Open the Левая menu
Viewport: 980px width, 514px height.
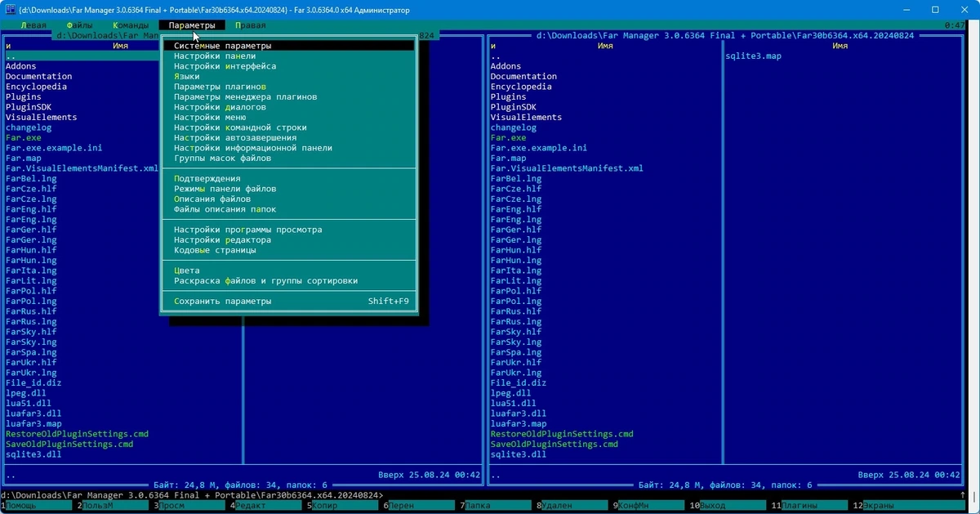(33, 25)
